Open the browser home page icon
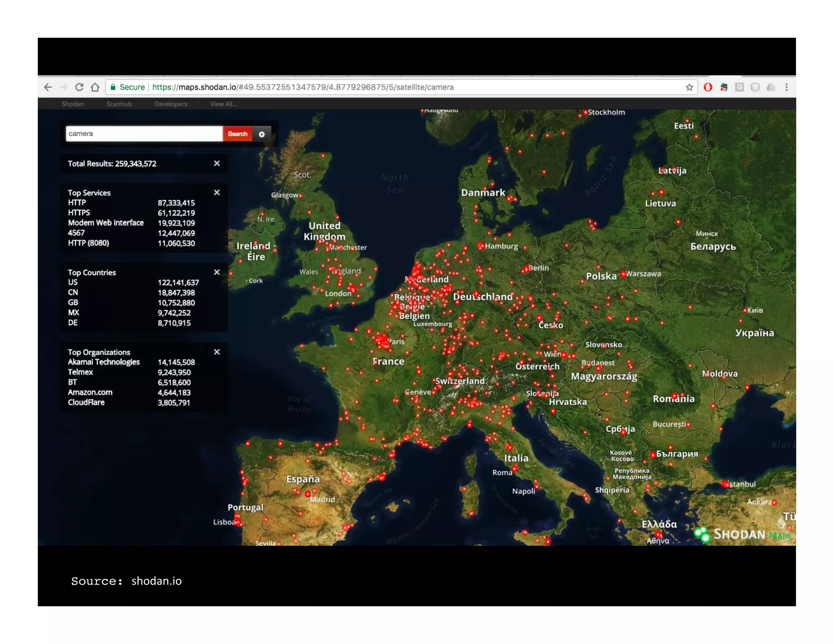The height and width of the screenshot is (644, 834). pos(95,87)
